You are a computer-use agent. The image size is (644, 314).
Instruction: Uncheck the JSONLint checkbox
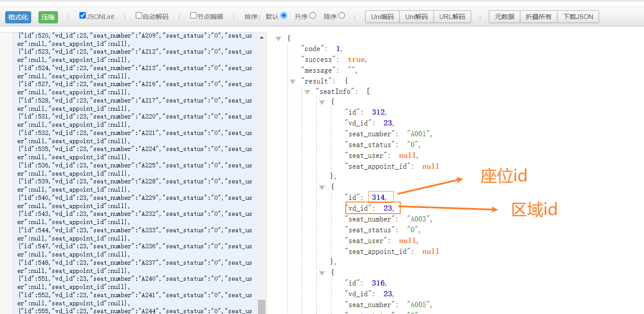point(83,16)
